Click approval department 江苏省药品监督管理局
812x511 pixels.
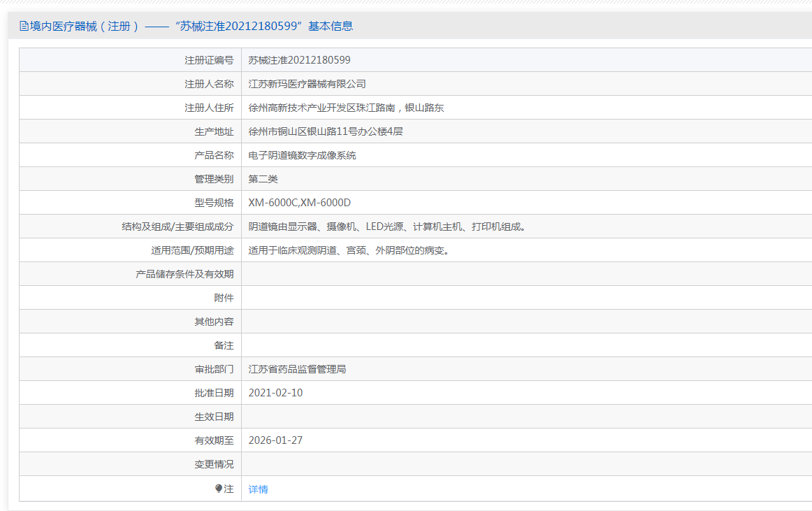coord(297,369)
